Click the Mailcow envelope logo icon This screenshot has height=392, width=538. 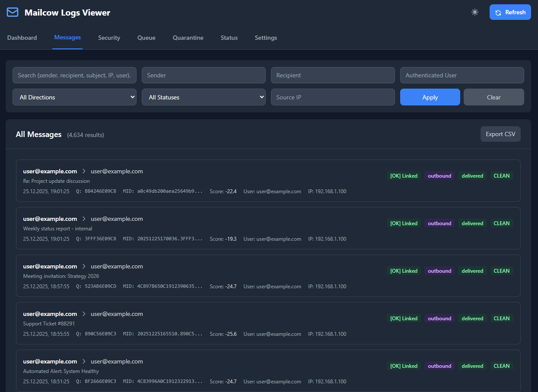(x=13, y=12)
